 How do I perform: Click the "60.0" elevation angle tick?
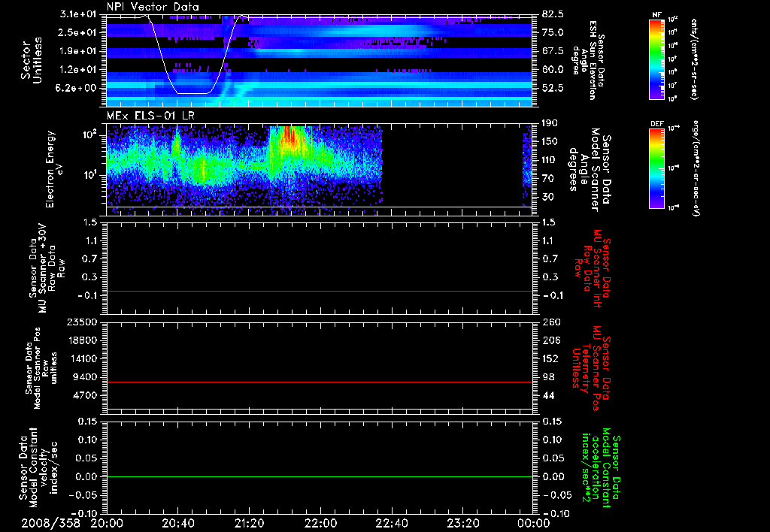pyautogui.click(x=553, y=69)
